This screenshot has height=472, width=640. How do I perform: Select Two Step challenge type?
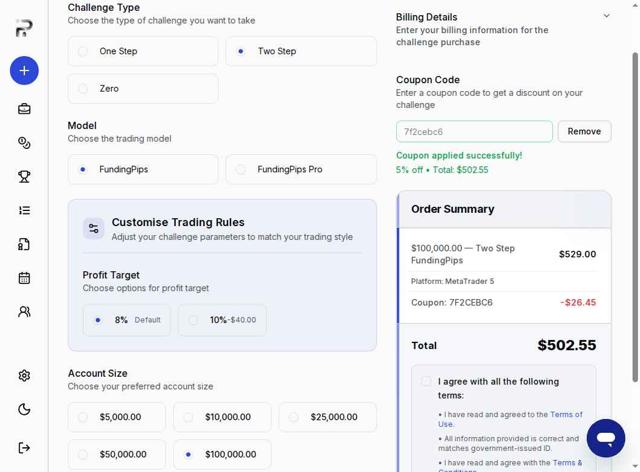coord(301,51)
